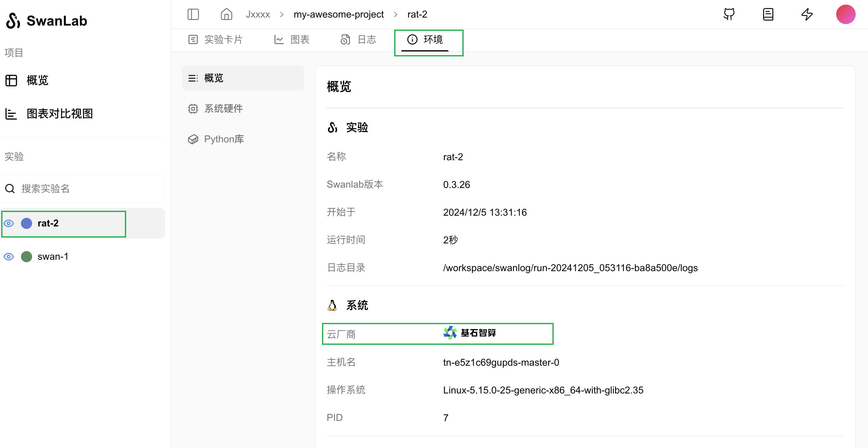Click the 概览 table icon in sidebar
868x448 pixels.
(x=11, y=80)
